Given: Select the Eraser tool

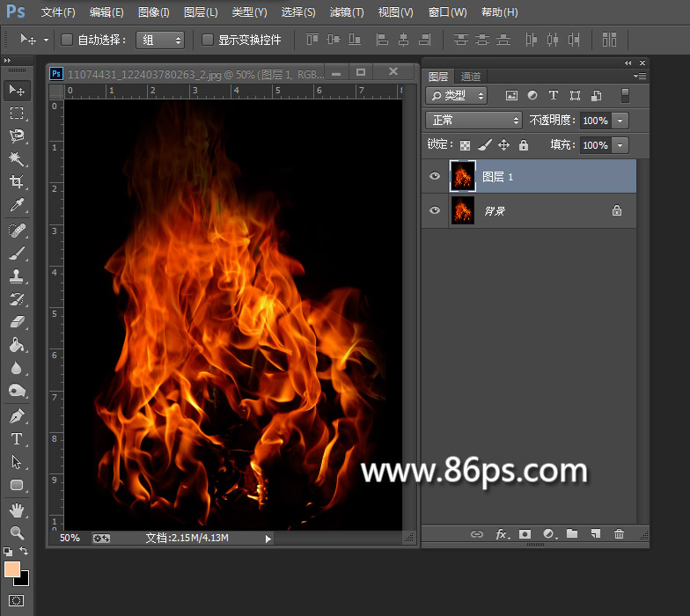Looking at the screenshot, I should click(x=17, y=322).
